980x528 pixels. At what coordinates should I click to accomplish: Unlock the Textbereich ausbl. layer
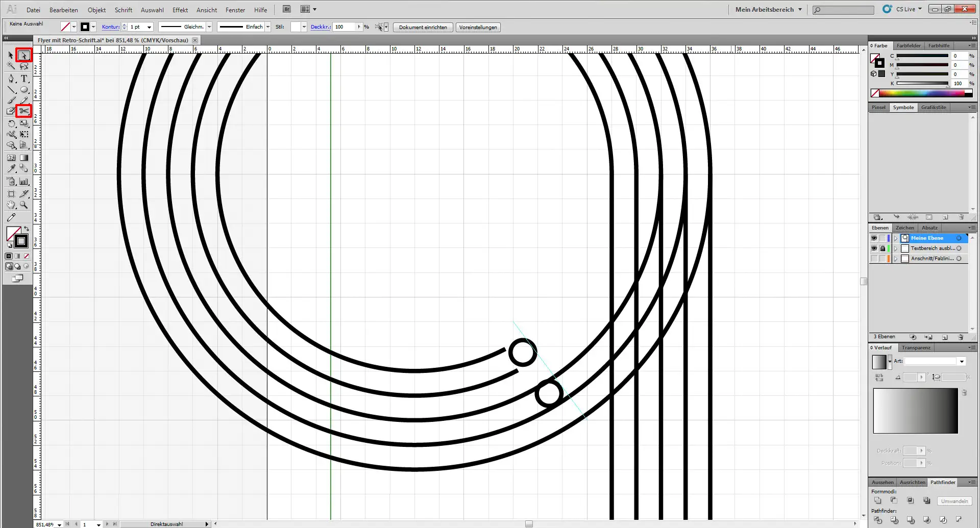(883, 248)
